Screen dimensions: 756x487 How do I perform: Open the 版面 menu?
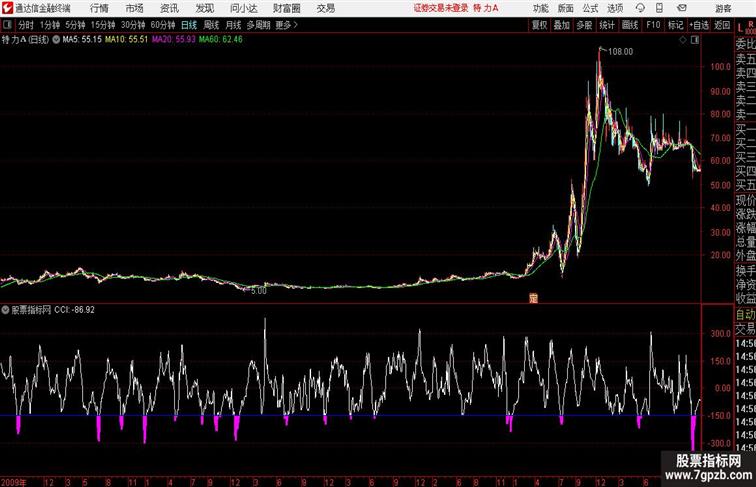point(566,8)
